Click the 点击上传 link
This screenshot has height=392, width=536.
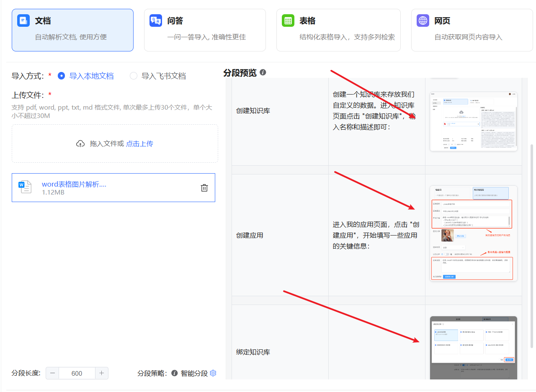139,143
